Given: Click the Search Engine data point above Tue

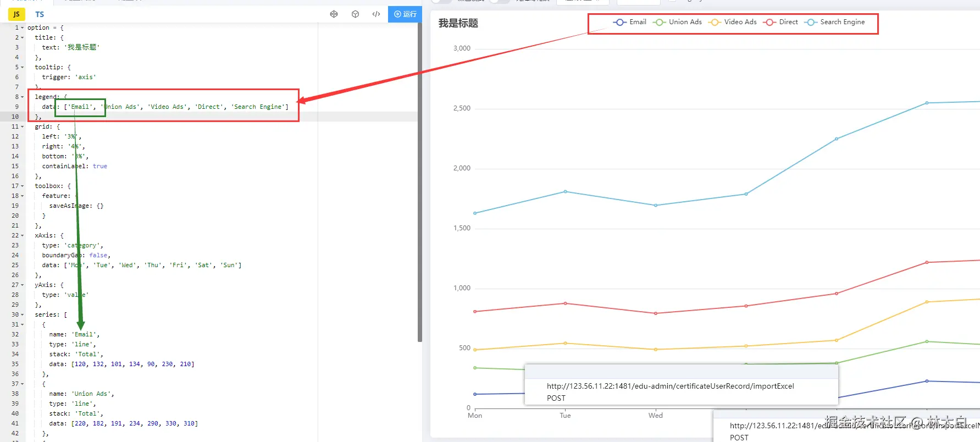Looking at the screenshot, I should pos(565,192).
